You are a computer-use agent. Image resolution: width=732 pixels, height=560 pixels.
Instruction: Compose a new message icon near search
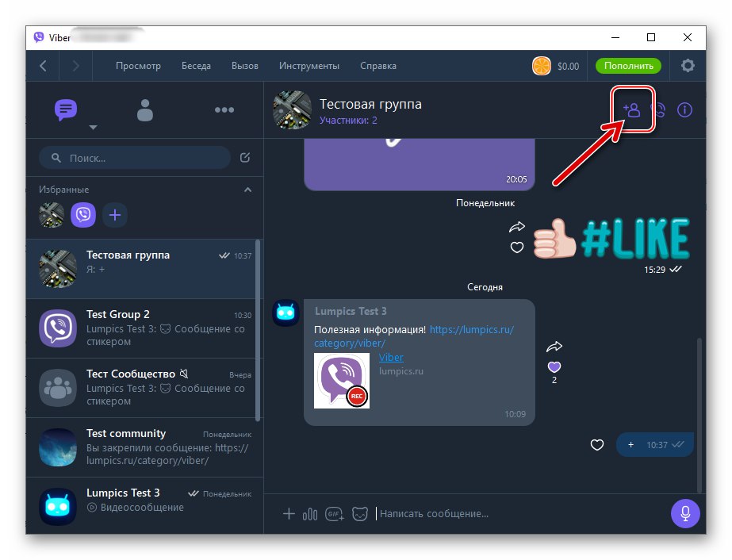[x=245, y=158]
